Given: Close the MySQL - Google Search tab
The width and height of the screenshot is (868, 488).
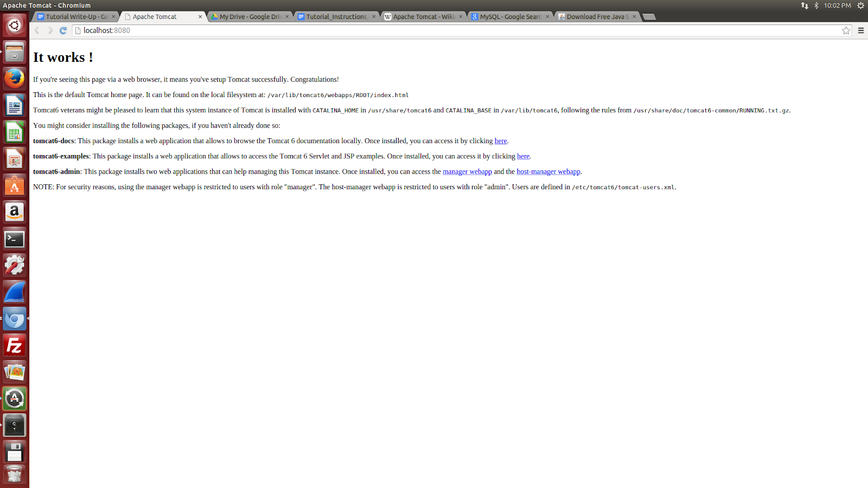Looking at the screenshot, I should pos(547,17).
